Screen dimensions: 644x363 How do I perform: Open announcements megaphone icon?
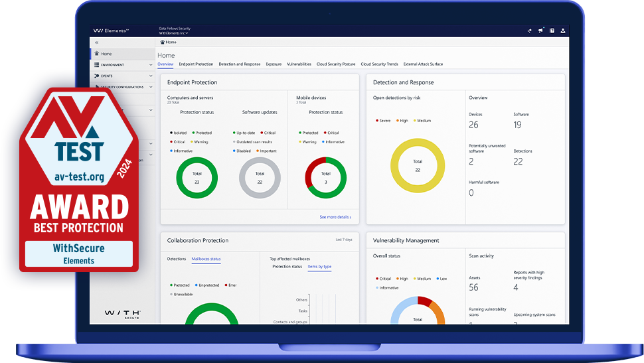541,31
